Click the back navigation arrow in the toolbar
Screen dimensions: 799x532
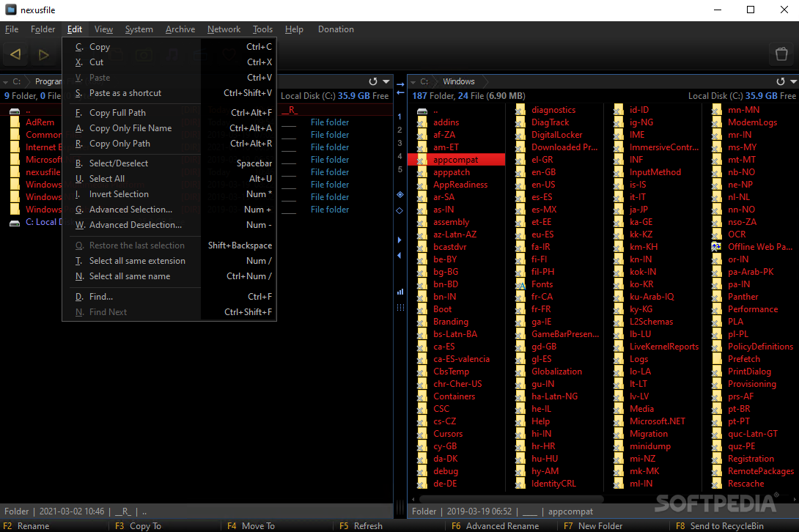pyautogui.click(x=16, y=54)
